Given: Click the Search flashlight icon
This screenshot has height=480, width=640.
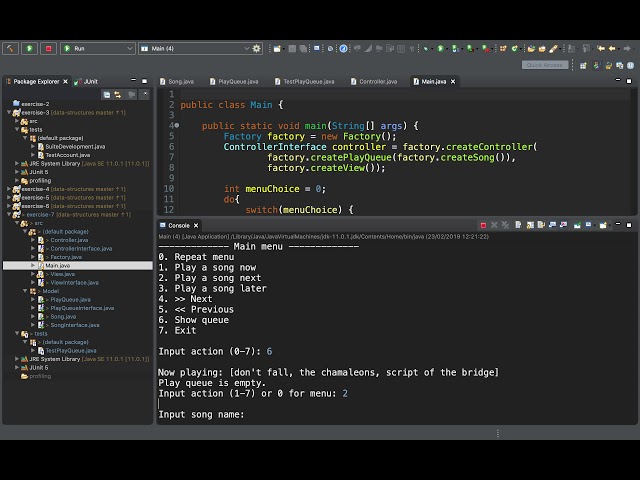Looking at the screenshot, I should point(553,49).
